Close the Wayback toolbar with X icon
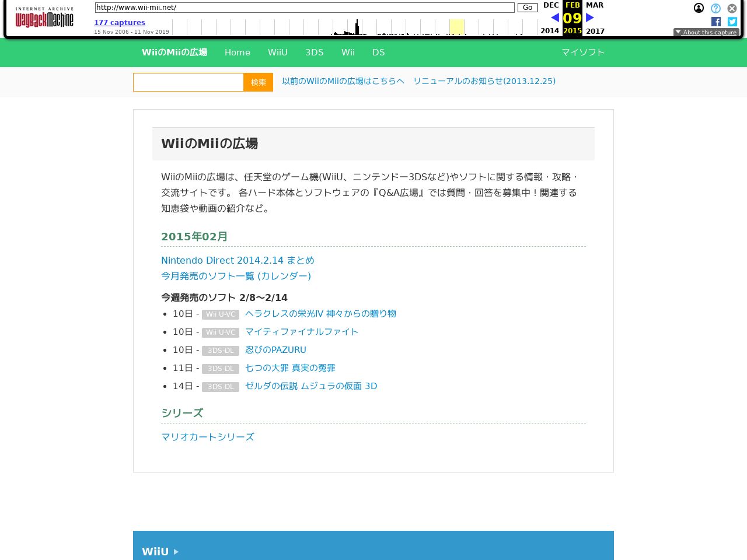747x560 pixels. point(732,8)
